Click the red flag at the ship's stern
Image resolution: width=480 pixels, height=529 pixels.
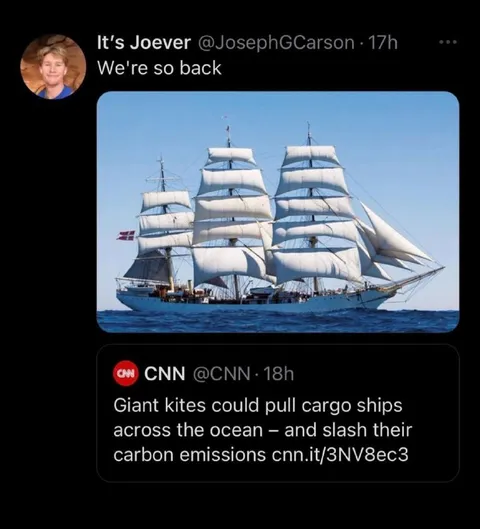[x=126, y=235]
